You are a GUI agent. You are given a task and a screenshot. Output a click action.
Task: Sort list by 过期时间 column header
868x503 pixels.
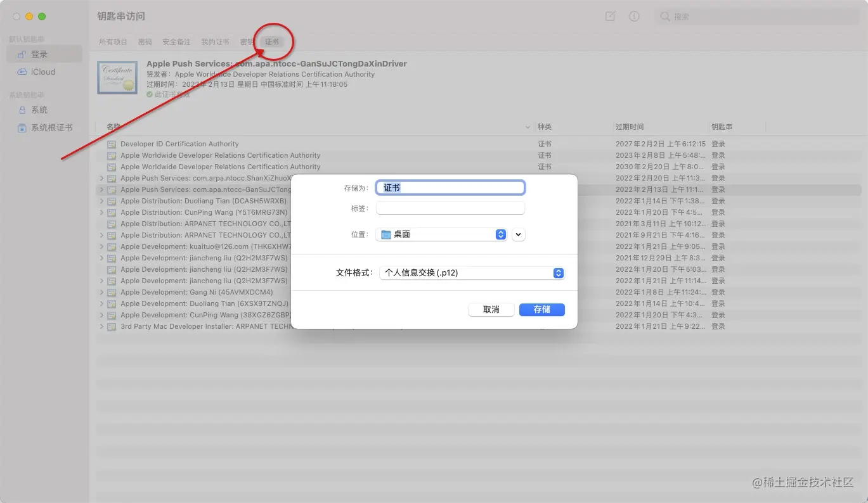point(630,127)
